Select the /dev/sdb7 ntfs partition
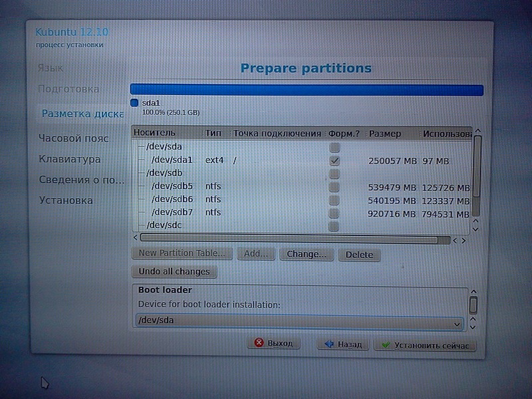 (301, 213)
